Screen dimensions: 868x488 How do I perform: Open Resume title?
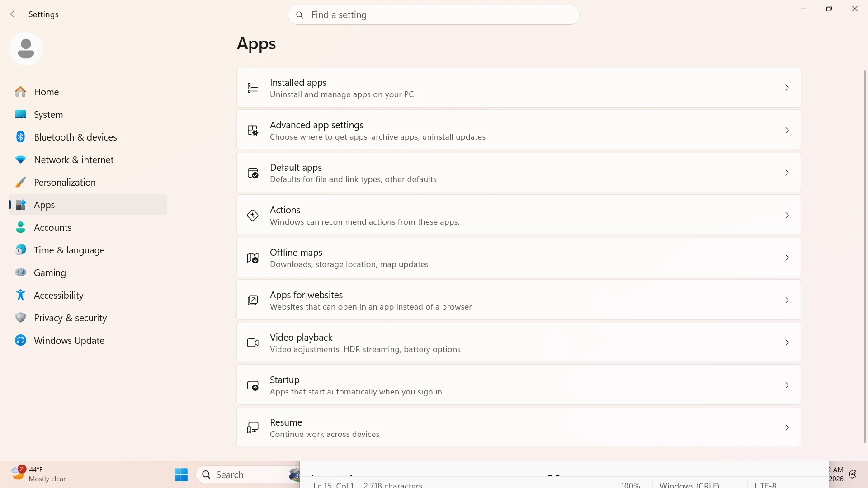286,422
